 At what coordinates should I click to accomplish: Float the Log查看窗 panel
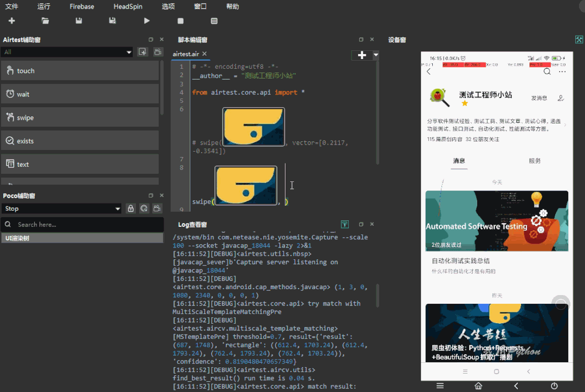point(361,224)
